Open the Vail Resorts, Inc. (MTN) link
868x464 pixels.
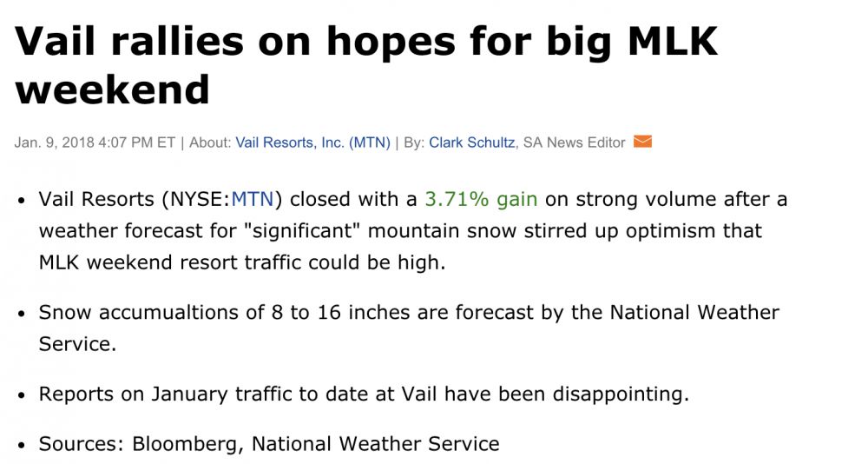(312, 143)
